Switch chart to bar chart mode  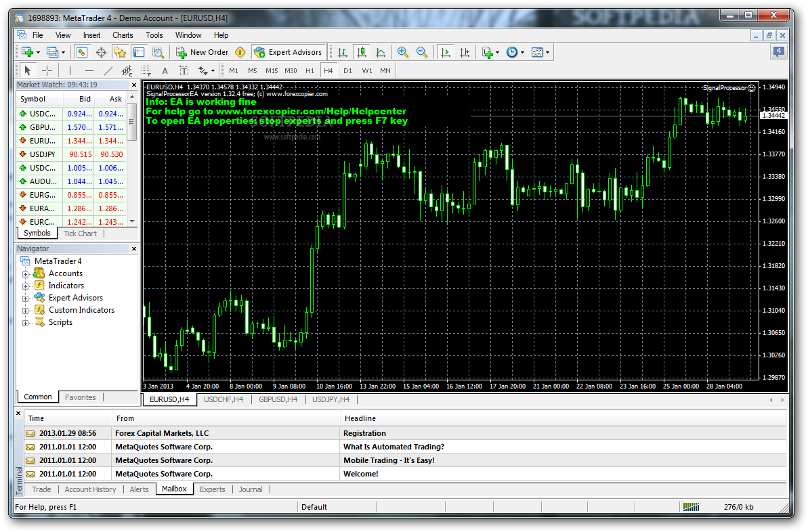click(342, 52)
